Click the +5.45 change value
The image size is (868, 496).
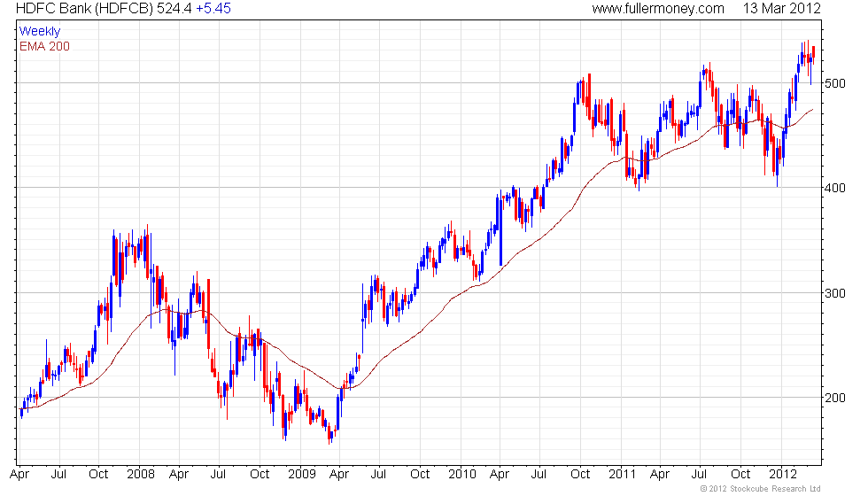tap(213, 9)
